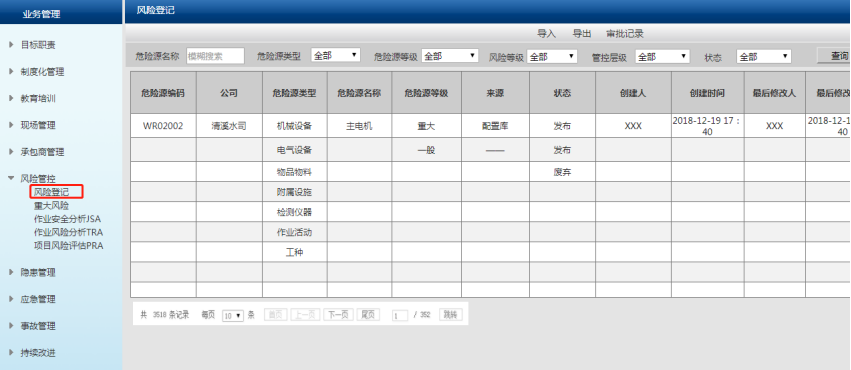
Task: Select the 物品物料 type cell
Action: pyautogui.click(x=295, y=172)
